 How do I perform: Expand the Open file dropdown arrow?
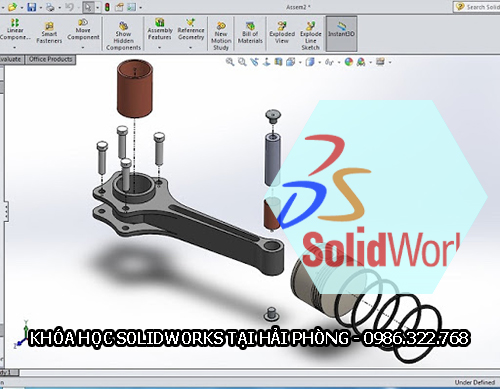(21, 7)
